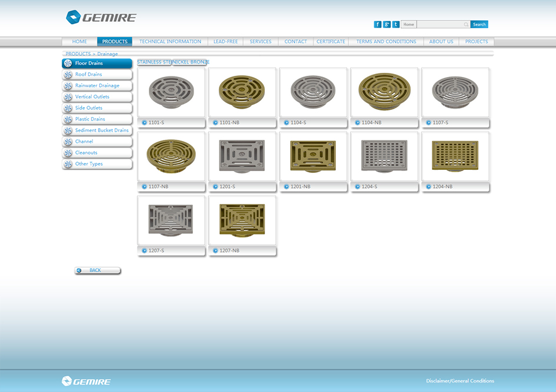Open the 1204-S square drain thumbnail

384,156
